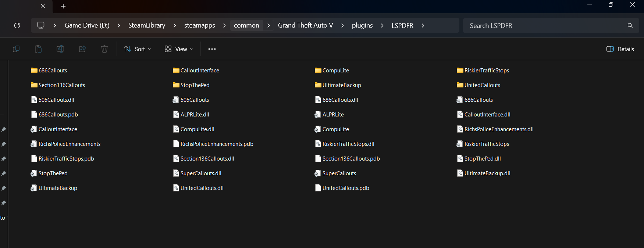Click the Copy icon in the toolbar
Screen dimensions: 644x248
[x=16, y=49]
